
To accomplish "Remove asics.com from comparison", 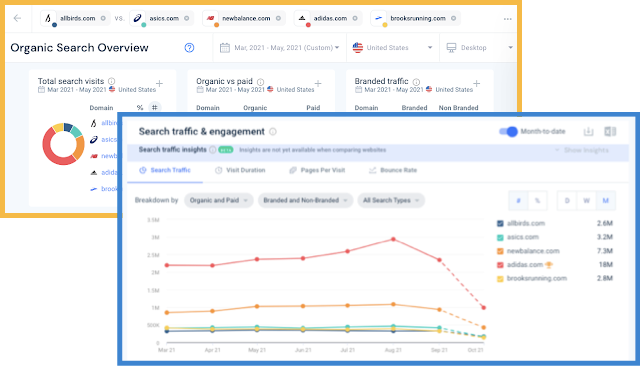I will click(187, 18).
